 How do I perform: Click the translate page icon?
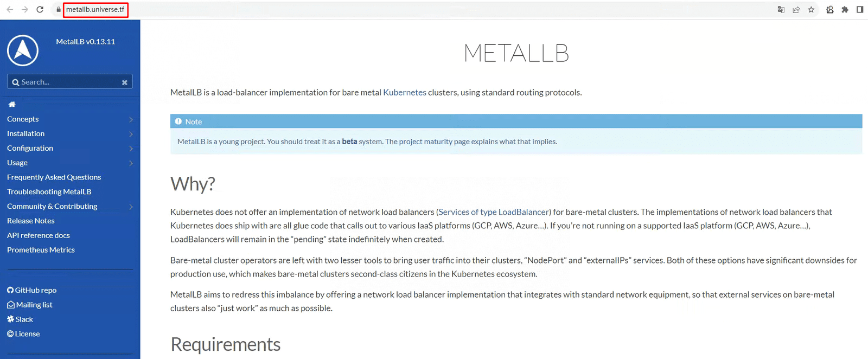781,9
